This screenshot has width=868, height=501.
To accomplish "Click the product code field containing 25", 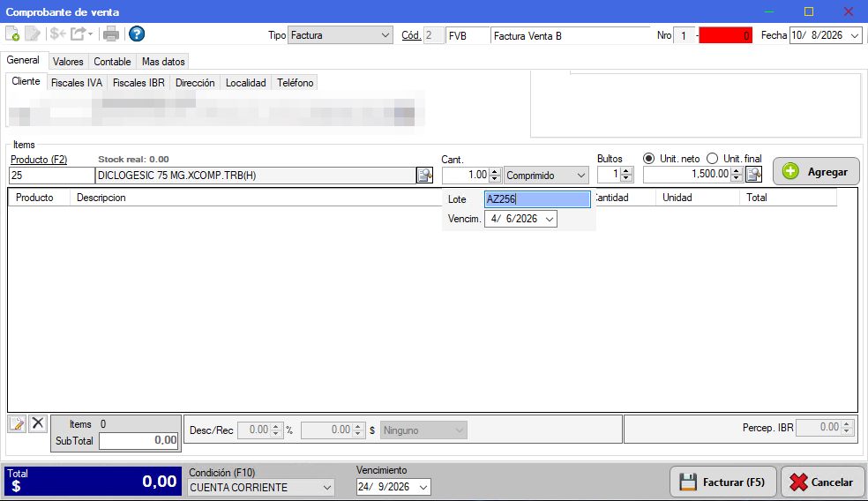I will pyautogui.click(x=52, y=176).
